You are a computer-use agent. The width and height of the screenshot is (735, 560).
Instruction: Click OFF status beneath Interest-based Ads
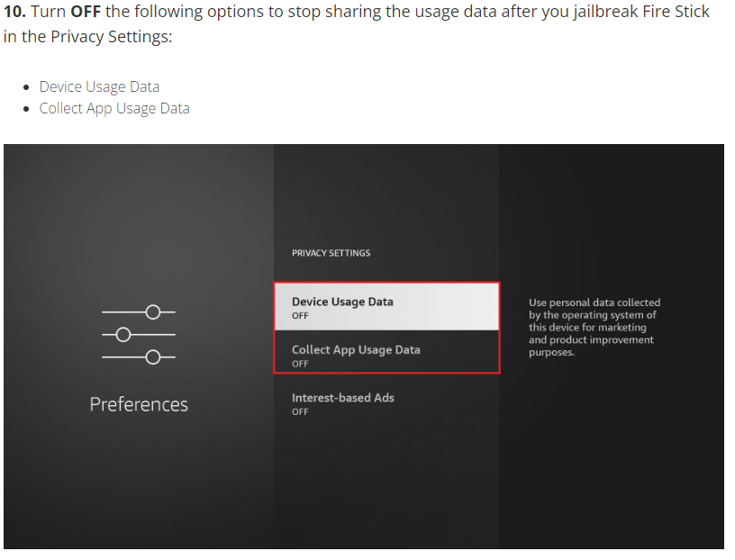[300, 411]
